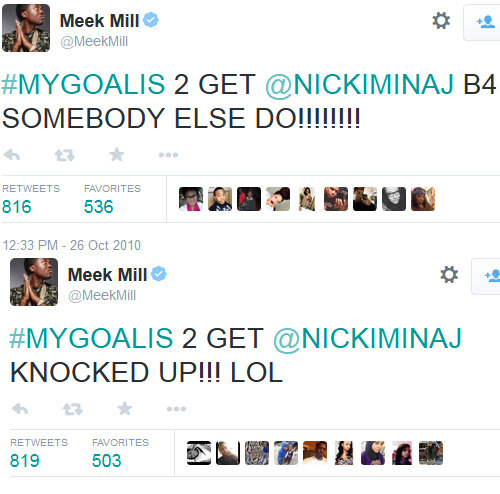The image size is (500, 494).
Task: Favorite the first tweet with the star
Action: [x=117, y=154]
